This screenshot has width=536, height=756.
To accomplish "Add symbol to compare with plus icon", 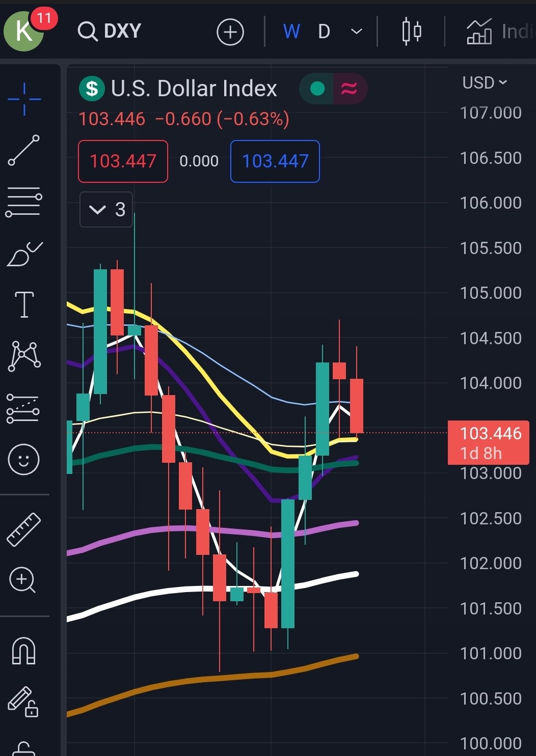I will point(230,33).
